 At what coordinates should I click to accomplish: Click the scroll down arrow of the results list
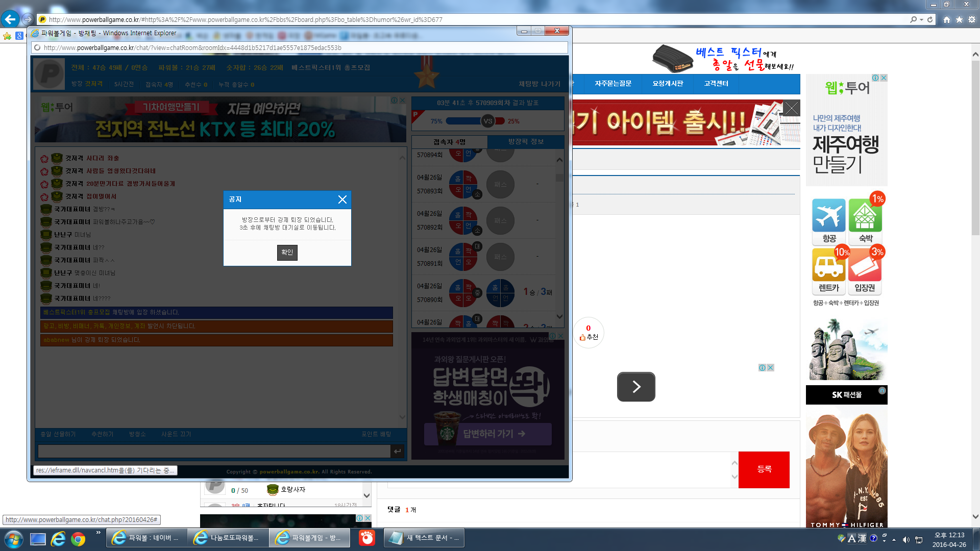(x=559, y=316)
